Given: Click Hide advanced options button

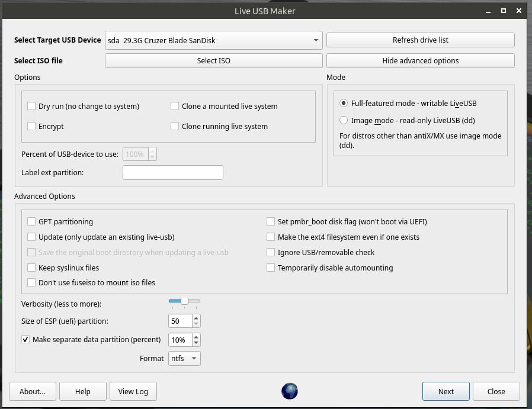Looking at the screenshot, I should tap(421, 60).
